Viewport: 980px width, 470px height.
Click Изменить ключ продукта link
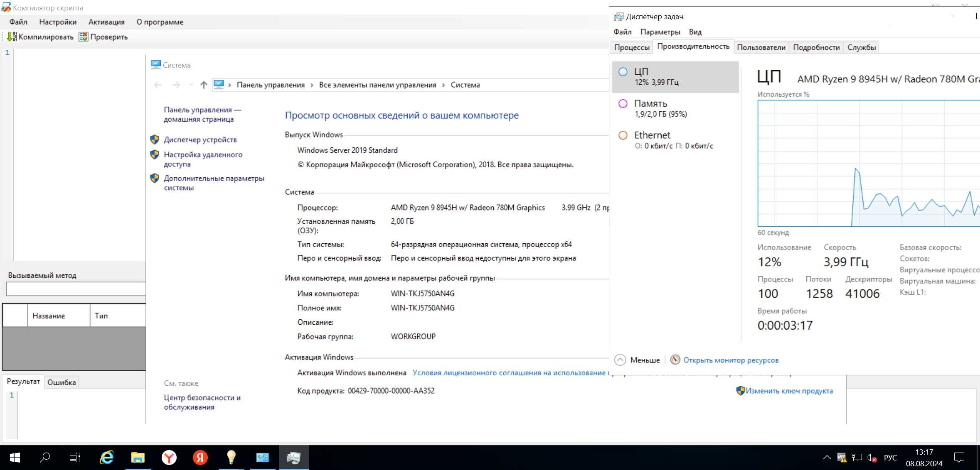click(x=789, y=391)
